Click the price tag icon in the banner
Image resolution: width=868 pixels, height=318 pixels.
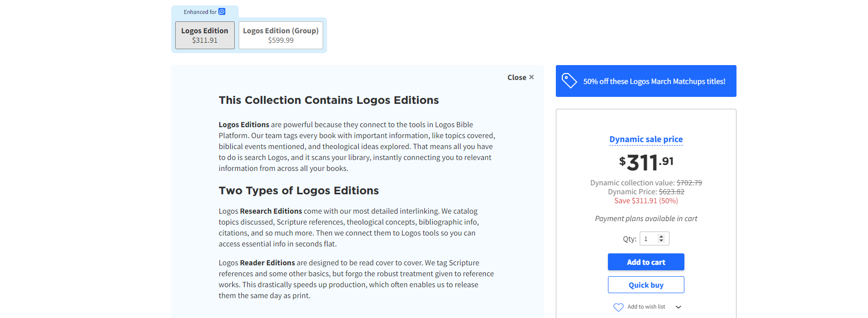569,80
